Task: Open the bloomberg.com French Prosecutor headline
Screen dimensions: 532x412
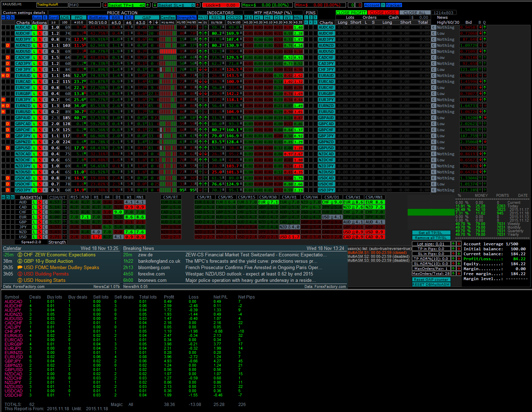Action: pyautogui.click(x=254, y=268)
